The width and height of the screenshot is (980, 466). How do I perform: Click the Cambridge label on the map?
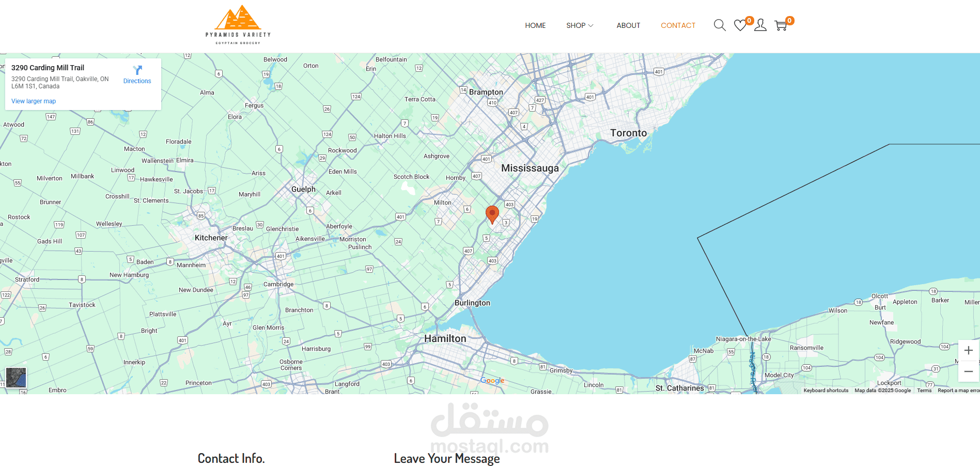pyautogui.click(x=278, y=284)
